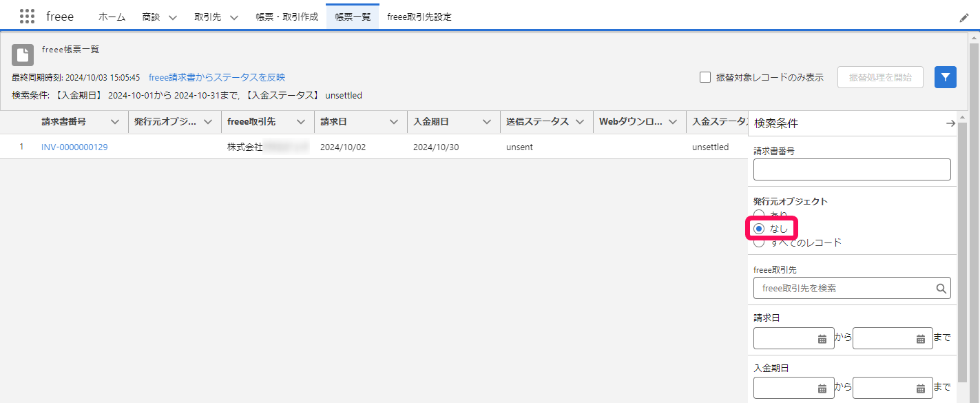The height and width of the screenshot is (403, 980).
Task: Open the 商談 tab
Action: [x=151, y=17]
